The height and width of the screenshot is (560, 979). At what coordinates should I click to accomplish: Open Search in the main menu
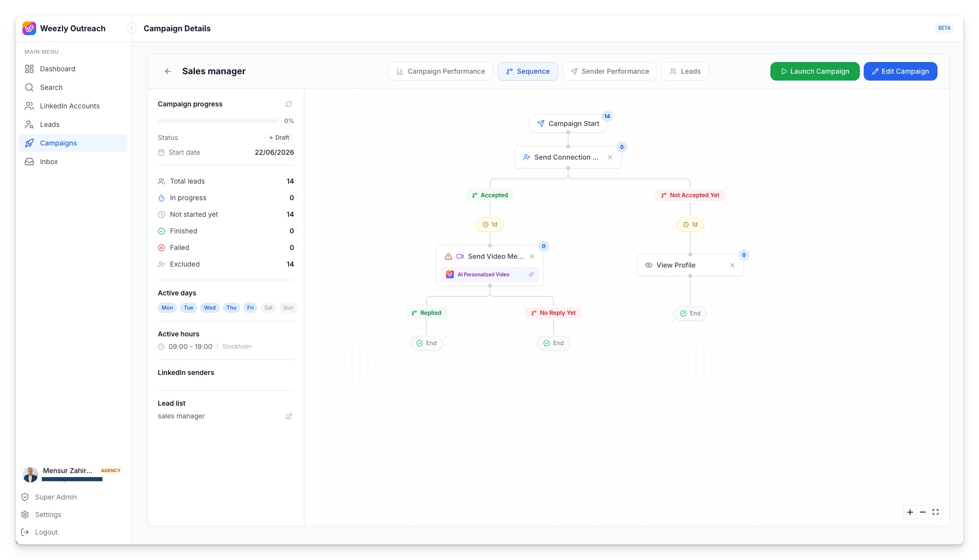[73, 87]
